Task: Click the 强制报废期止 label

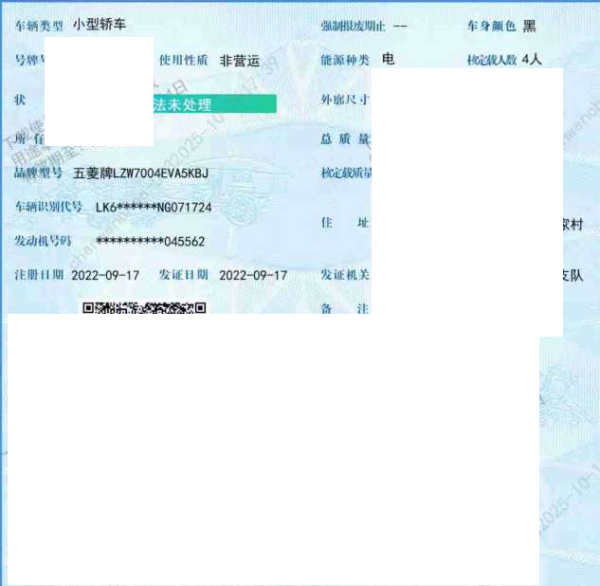Action: 349,26
